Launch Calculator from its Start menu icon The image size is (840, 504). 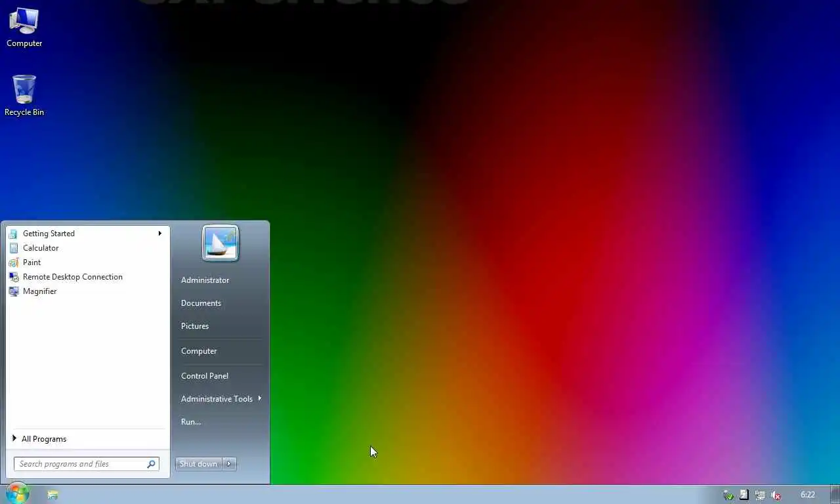coord(14,248)
